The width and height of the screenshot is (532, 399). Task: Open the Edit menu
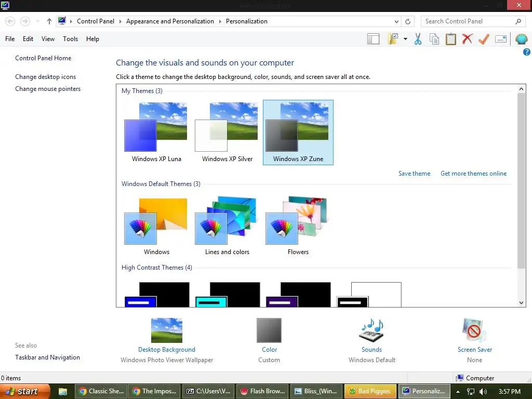tap(28, 39)
